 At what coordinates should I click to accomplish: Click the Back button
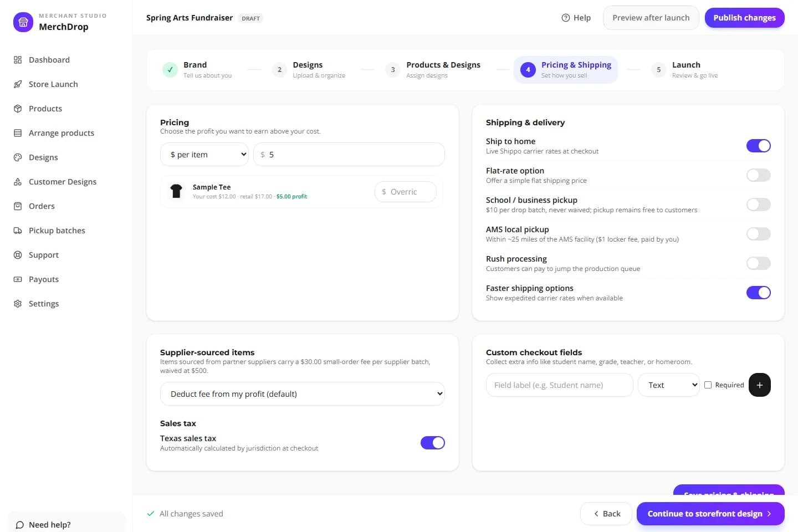[606, 514]
